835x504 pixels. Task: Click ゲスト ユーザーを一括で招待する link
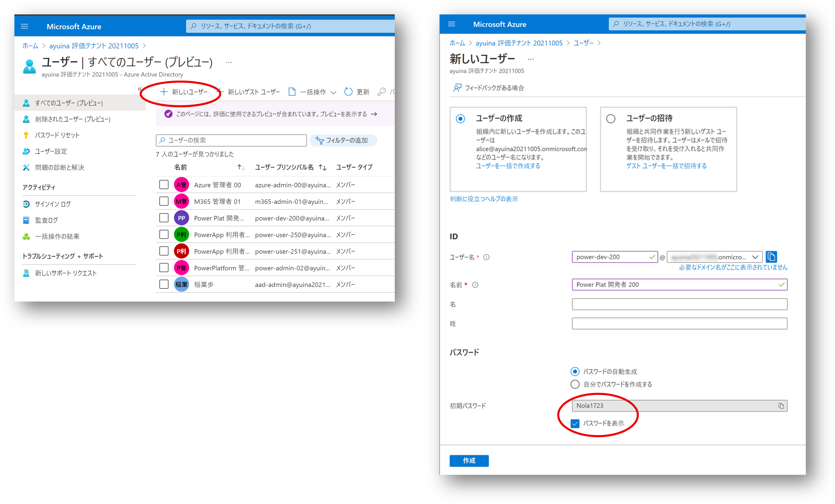click(x=666, y=166)
